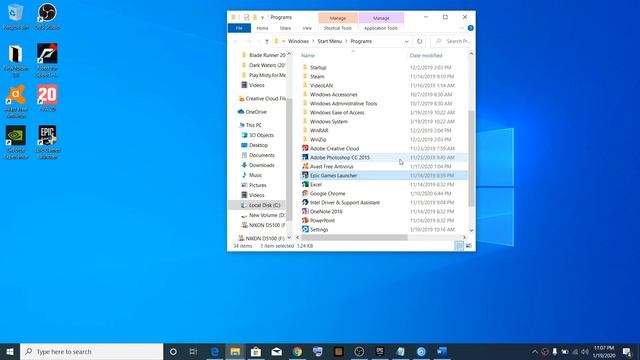Click the OneNote 2016 shortcut icon
This screenshot has height=360, width=640.
(x=305, y=211)
